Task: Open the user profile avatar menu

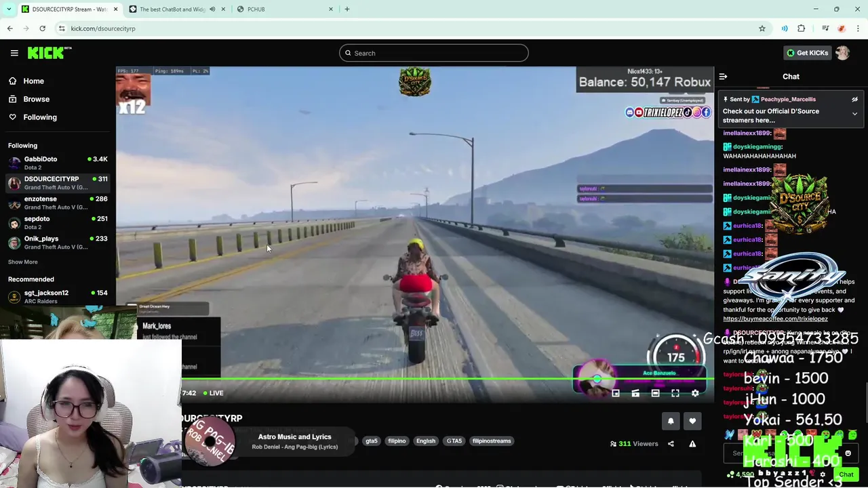Action: pos(842,53)
